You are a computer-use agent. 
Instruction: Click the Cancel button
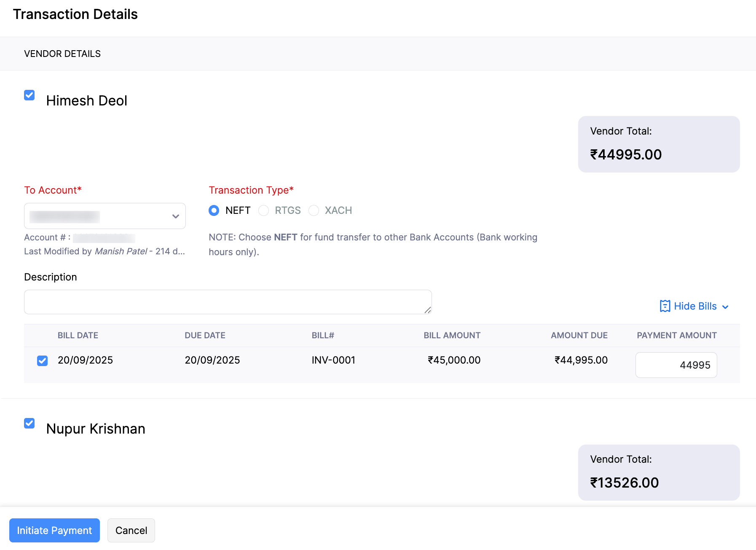pyautogui.click(x=131, y=530)
